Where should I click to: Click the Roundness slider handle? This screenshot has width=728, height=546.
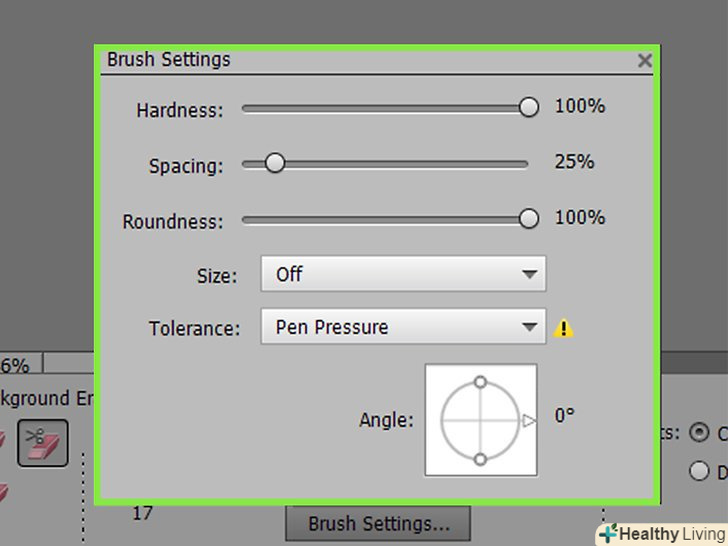pyautogui.click(x=529, y=219)
